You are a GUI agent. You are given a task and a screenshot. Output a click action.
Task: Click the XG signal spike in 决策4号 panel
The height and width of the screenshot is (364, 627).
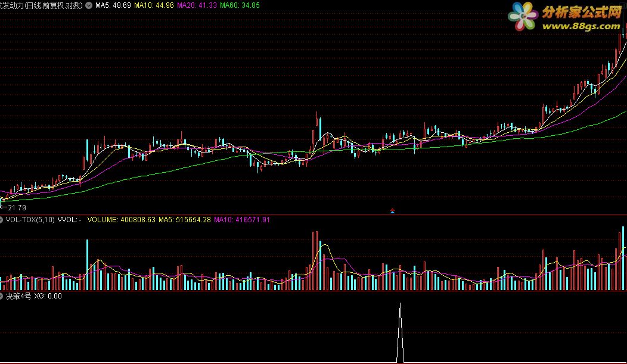pyautogui.click(x=401, y=332)
